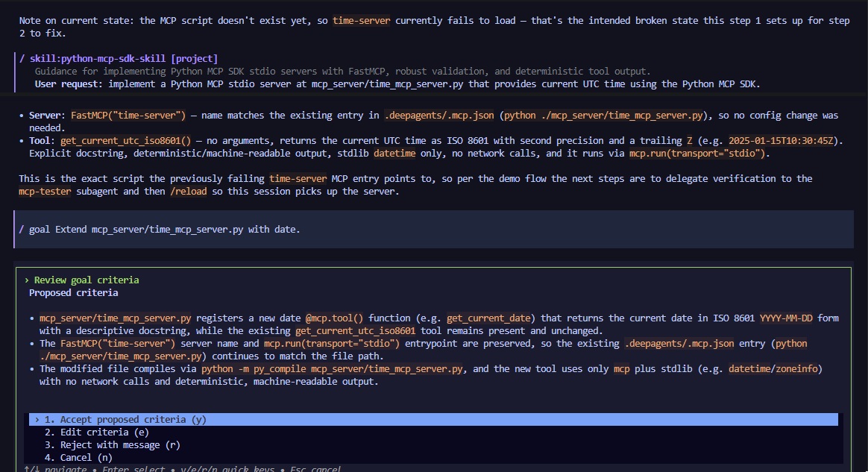868x472 pixels.
Task: Click the mcp.run(transport="stdio") snippet in Tool bullet
Action: click(698, 154)
